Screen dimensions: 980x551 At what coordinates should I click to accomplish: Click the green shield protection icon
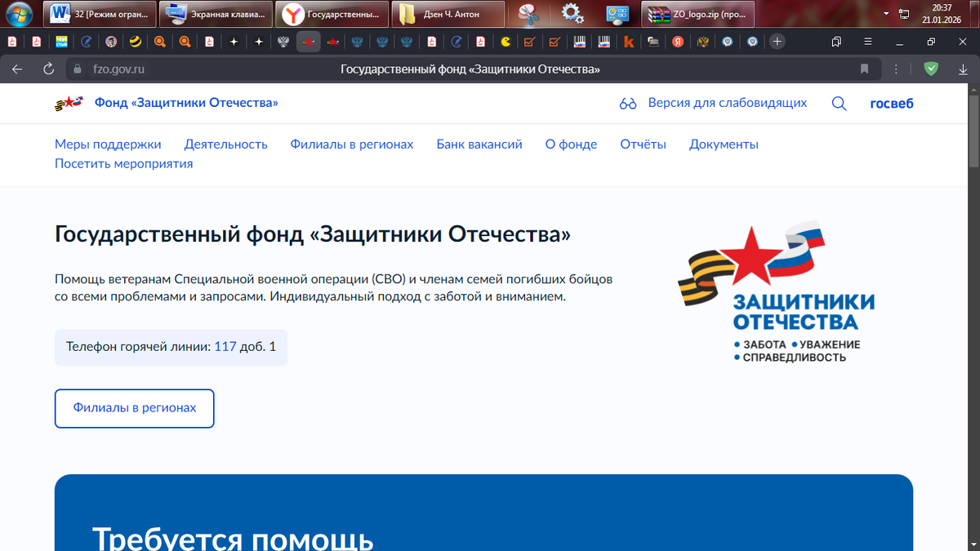coord(930,69)
